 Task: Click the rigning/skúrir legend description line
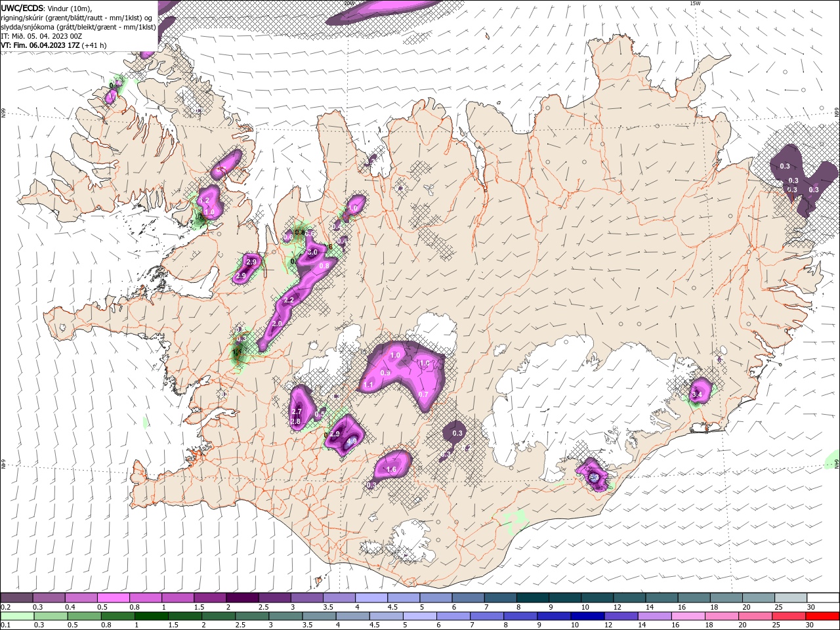click(77, 18)
